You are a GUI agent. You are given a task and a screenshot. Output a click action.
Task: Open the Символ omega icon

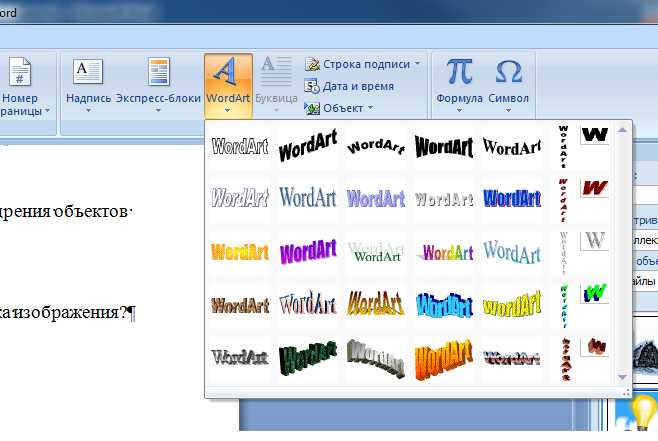[508, 71]
